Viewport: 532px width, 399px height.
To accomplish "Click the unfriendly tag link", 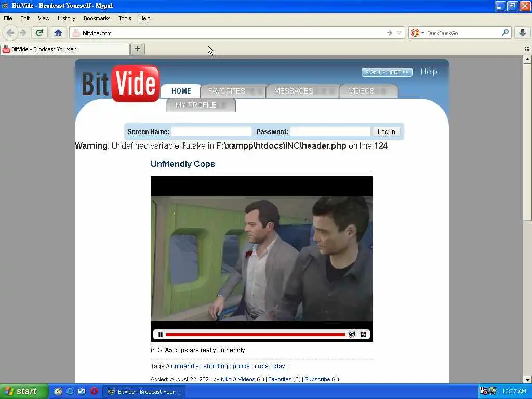I will click(x=184, y=366).
